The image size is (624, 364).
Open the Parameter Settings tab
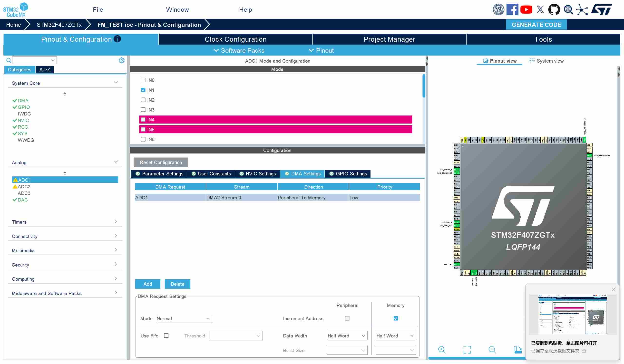tap(159, 173)
